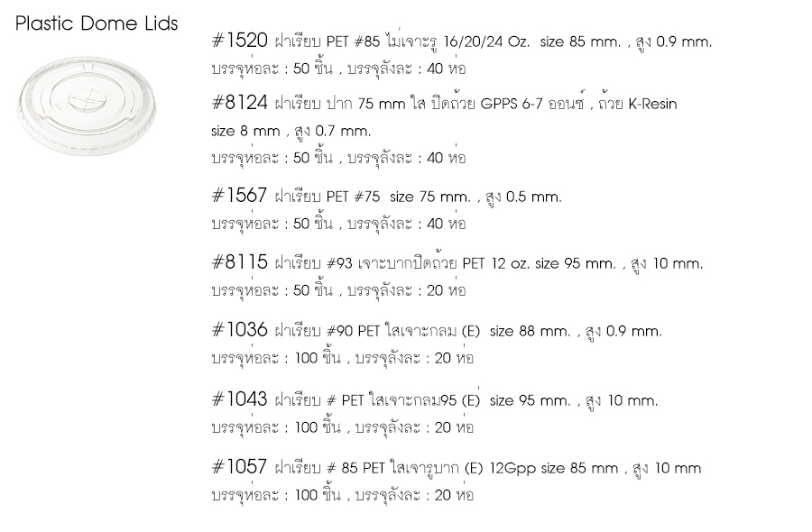Screen dimensions: 812x532
Task: Click the K-Resin text in #8124
Action: tap(646, 105)
